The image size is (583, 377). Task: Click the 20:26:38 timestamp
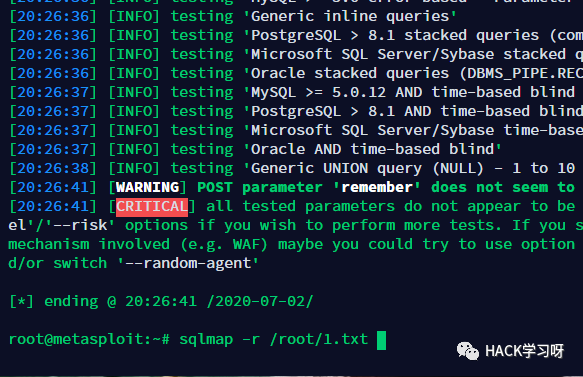(x=53, y=168)
